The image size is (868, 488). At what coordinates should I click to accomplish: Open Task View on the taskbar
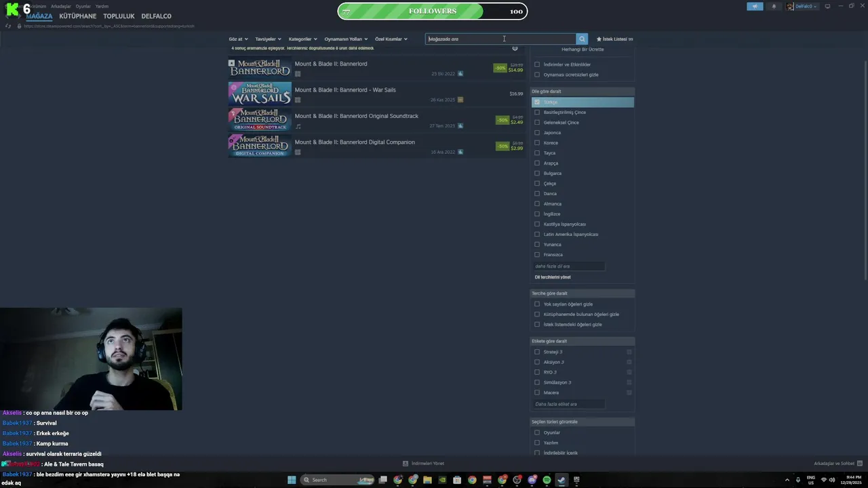pyautogui.click(x=383, y=480)
